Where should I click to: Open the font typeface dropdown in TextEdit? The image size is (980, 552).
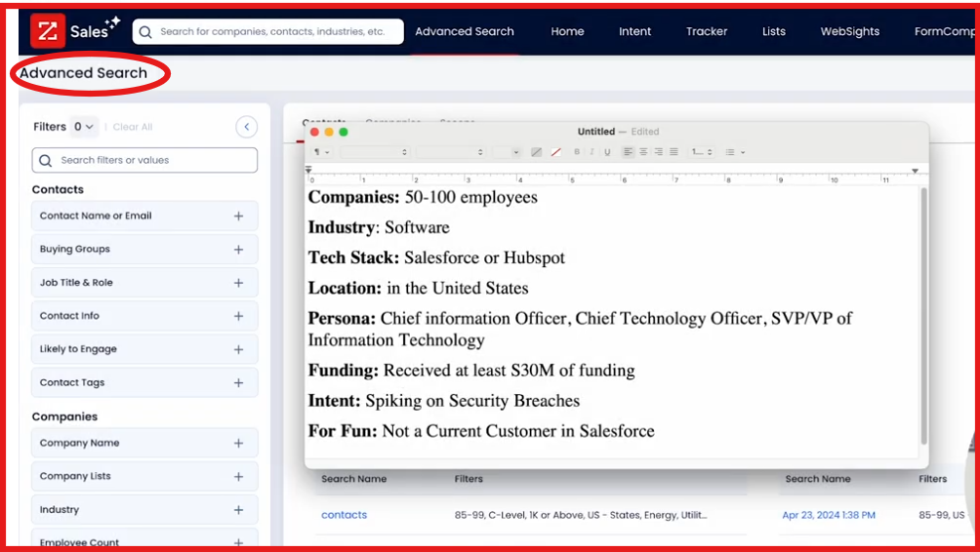[x=451, y=152]
